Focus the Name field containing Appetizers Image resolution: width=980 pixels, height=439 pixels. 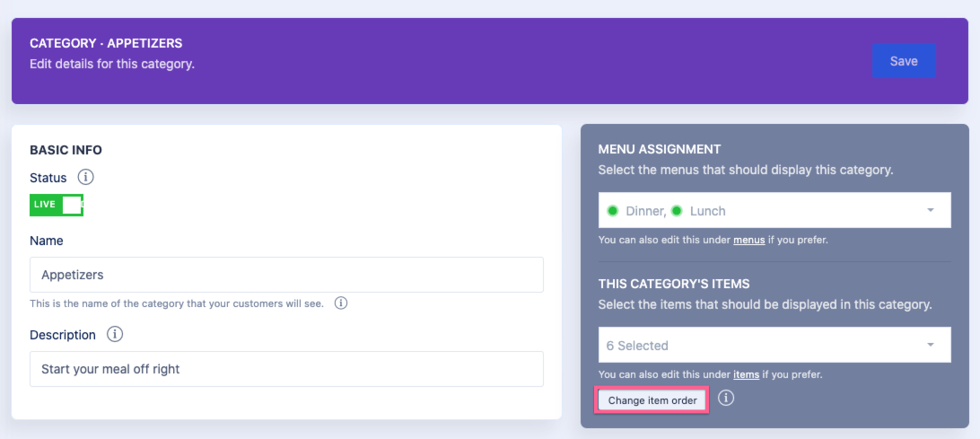click(x=286, y=276)
